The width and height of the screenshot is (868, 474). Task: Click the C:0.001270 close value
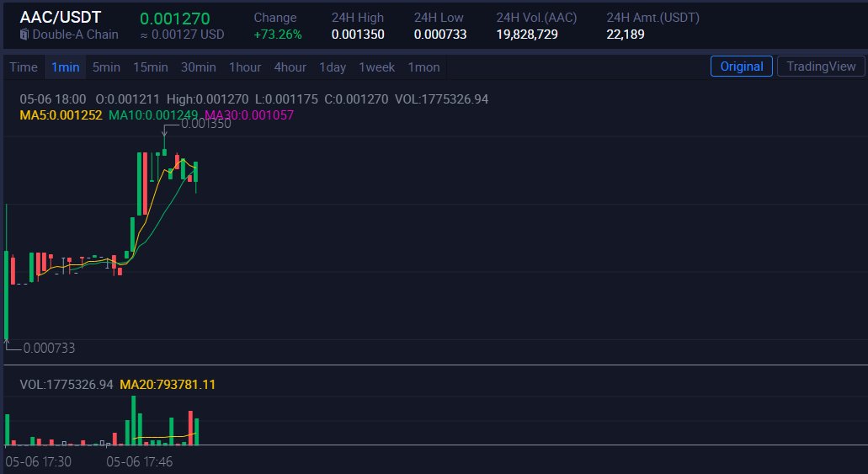pos(355,99)
